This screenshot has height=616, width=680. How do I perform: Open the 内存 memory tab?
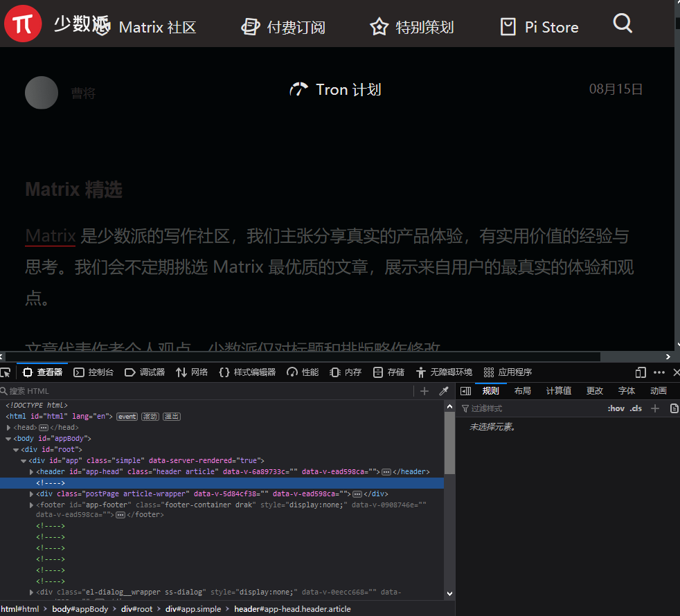[x=346, y=372]
